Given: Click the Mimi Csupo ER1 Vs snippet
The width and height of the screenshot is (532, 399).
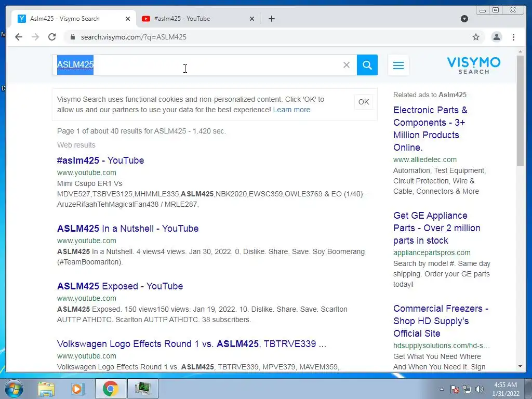Looking at the screenshot, I should click(x=212, y=194).
